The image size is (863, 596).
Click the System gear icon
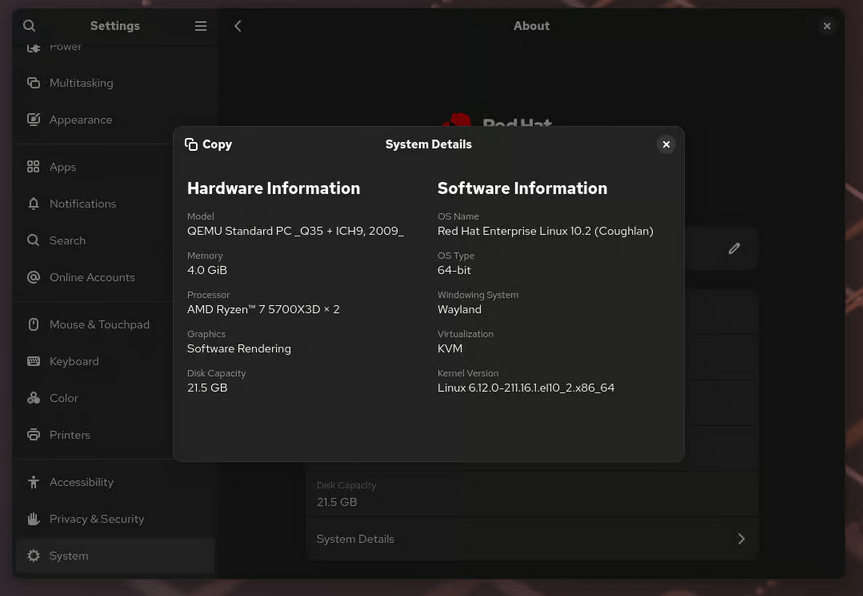(34, 556)
